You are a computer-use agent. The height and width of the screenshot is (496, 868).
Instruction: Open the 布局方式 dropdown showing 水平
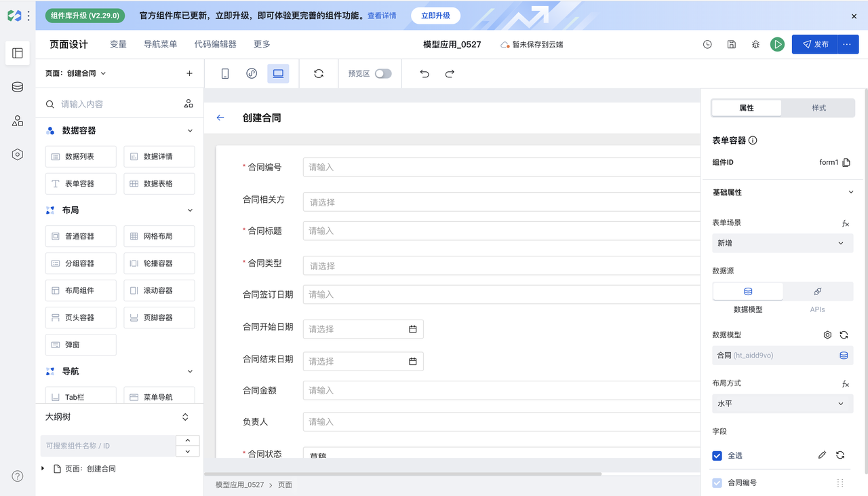(783, 404)
